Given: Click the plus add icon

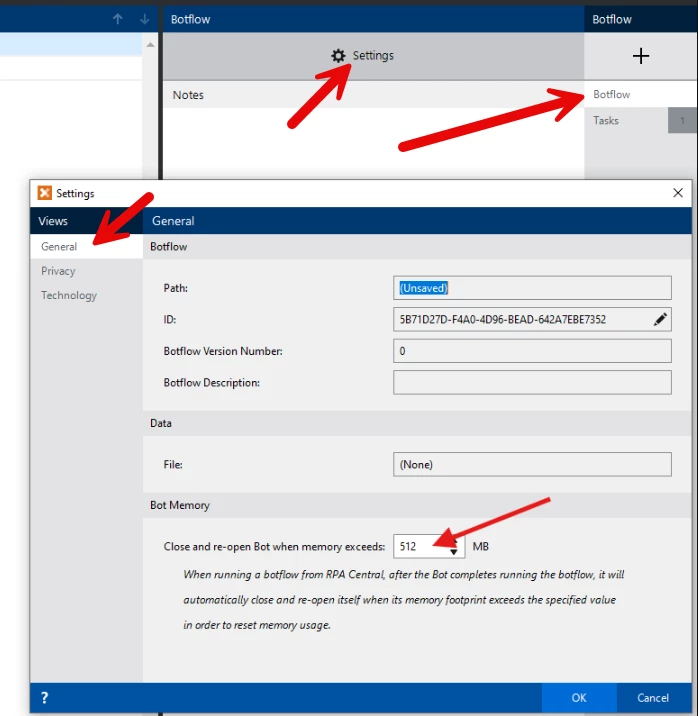Looking at the screenshot, I should [x=640, y=56].
